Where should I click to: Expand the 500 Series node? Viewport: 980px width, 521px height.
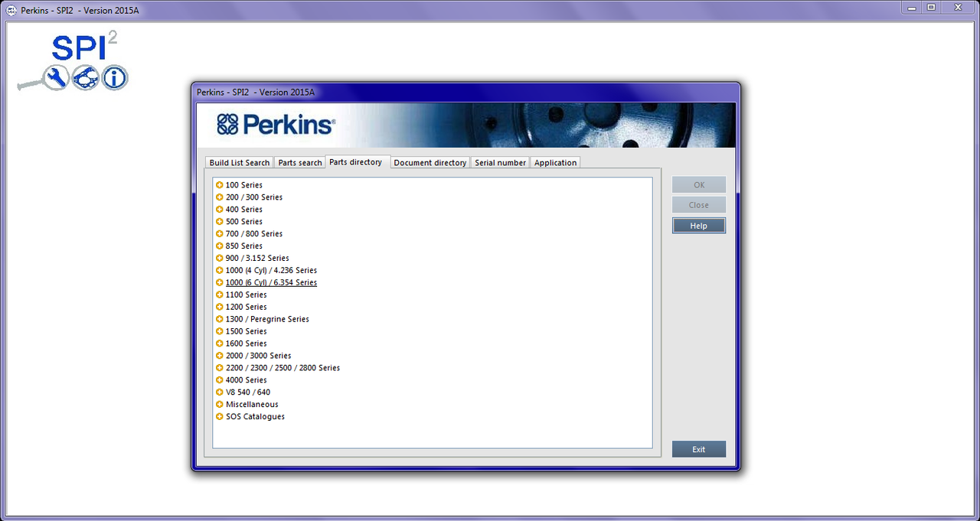(x=220, y=222)
